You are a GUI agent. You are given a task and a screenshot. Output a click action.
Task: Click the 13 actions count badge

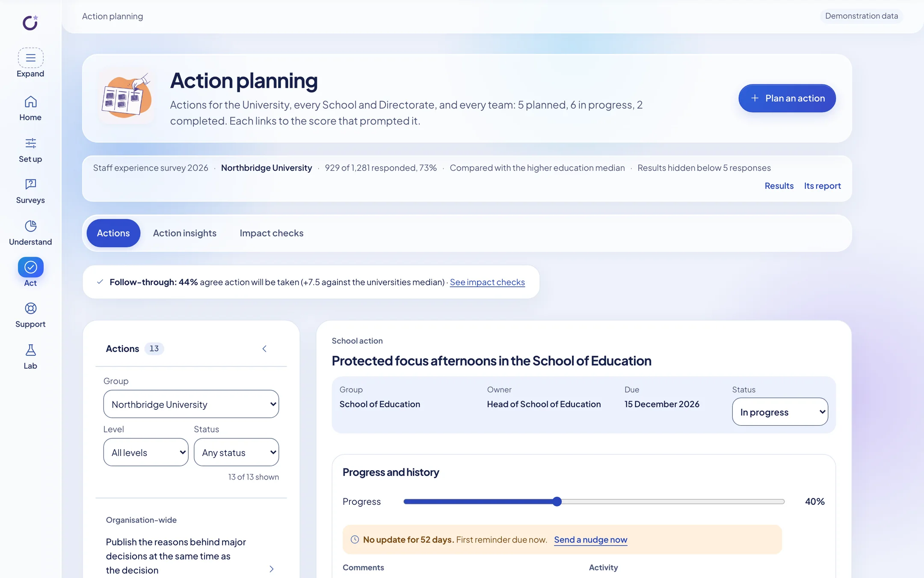154,349
